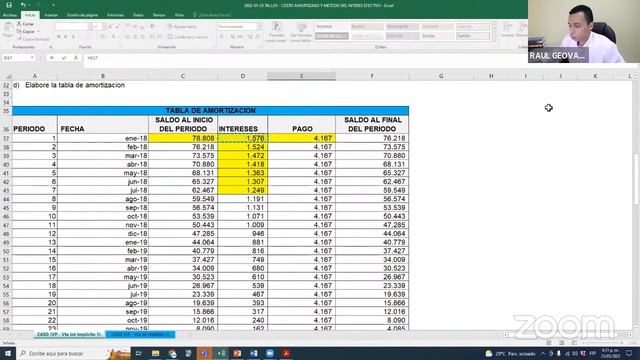
Task: Select ending balance cell 76.218 in row 37
Action: pos(372,138)
